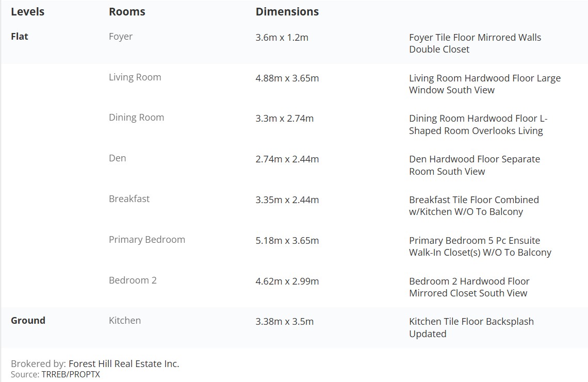588x382 pixels.
Task: Click the Breakfast room entry
Action: 129,198
